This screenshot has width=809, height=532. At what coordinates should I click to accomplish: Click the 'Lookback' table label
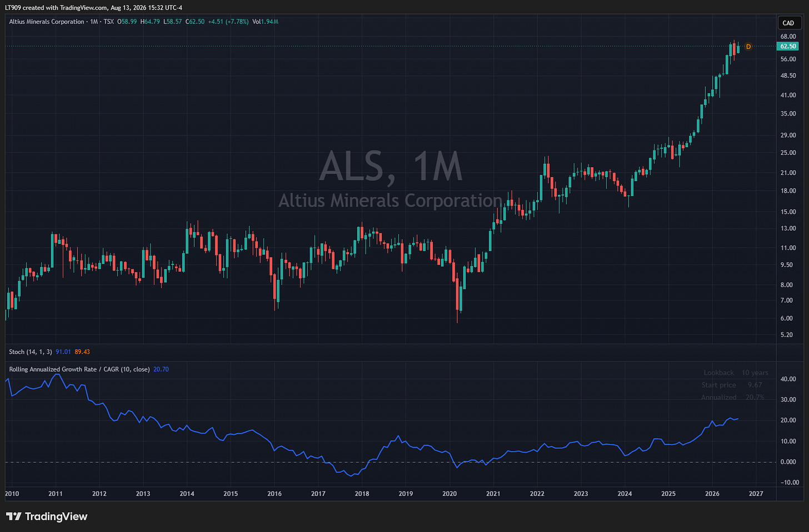[x=718, y=373]
